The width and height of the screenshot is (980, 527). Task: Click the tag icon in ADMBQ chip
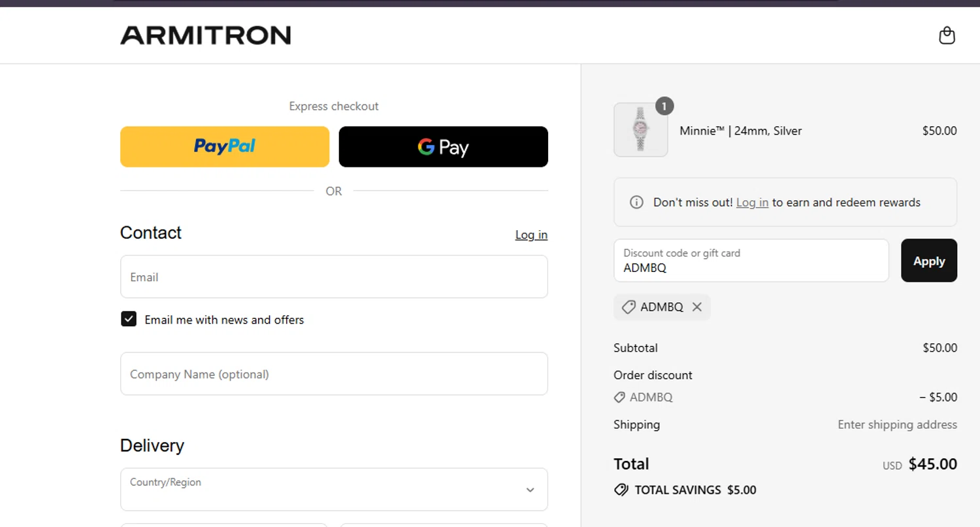628,307
